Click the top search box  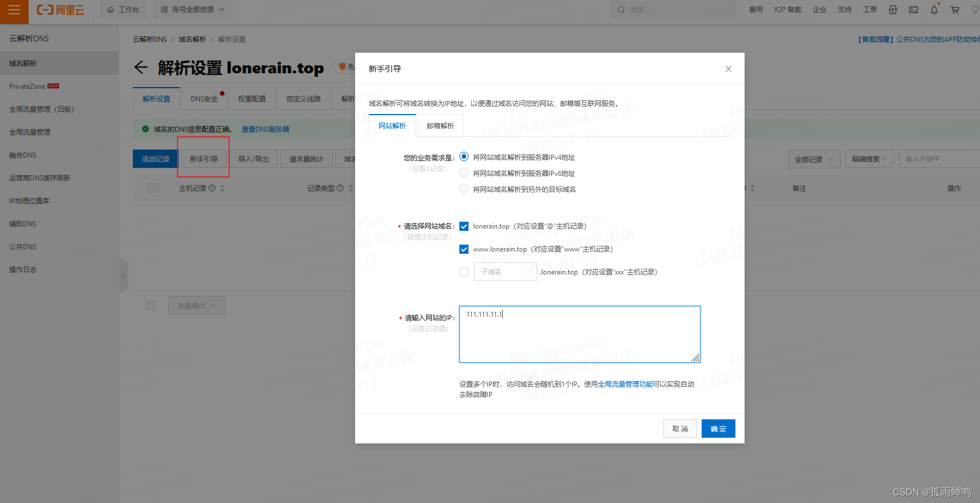[673, 10]
